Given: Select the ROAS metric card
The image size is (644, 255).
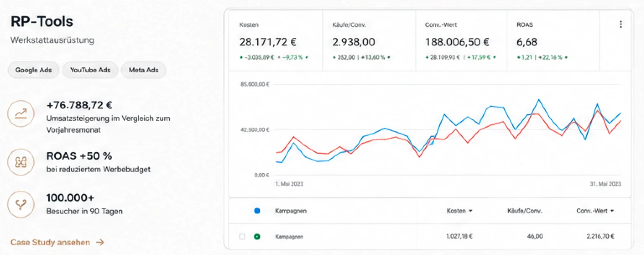Looking at the screenshot, I should (553, 41).
